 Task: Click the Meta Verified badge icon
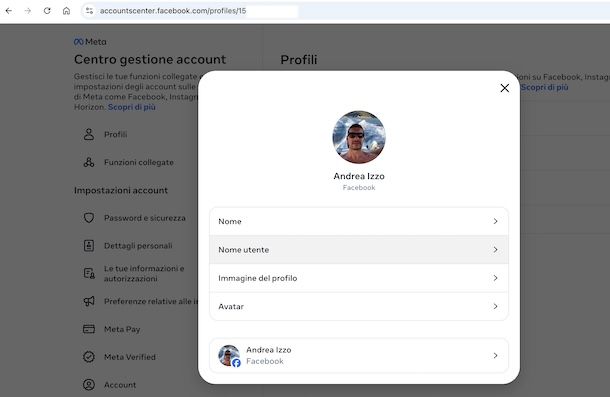(x=89, y=357)
